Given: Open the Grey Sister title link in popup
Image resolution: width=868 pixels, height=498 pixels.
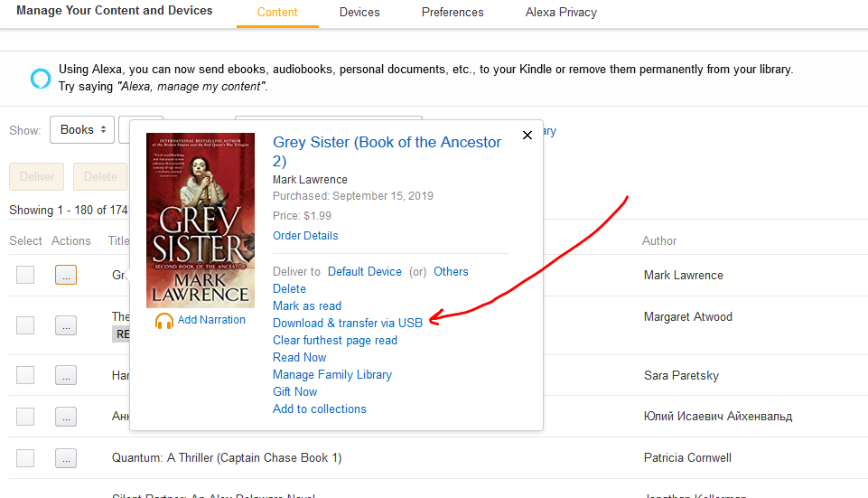Looking at the screenshot, I should tap(387, 151).
